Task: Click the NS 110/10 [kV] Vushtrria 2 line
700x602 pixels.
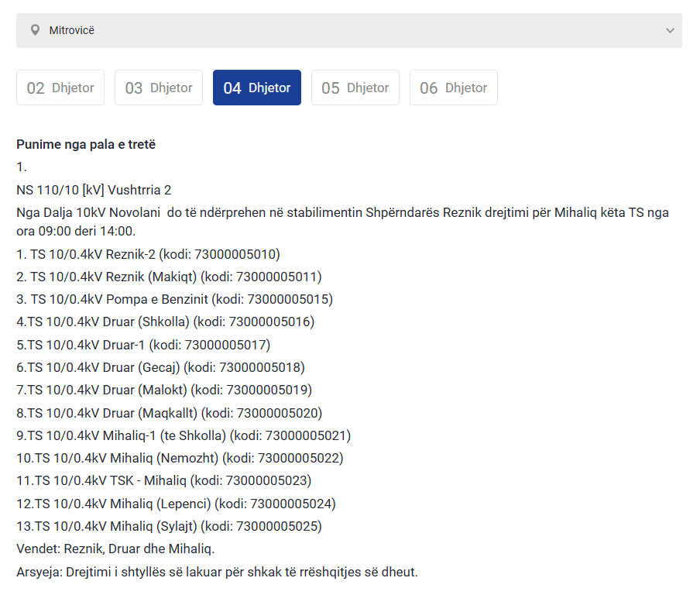Action: click(x=94, y=190)
